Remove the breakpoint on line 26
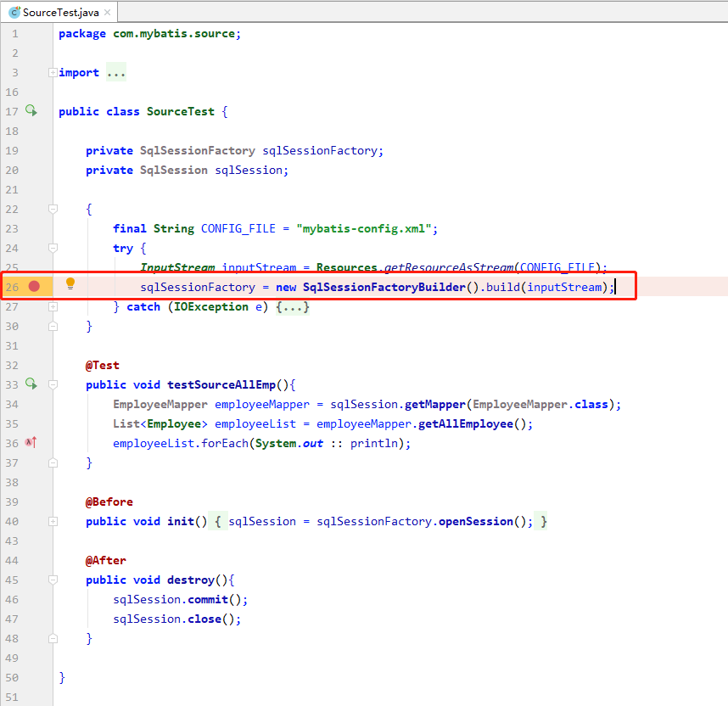Screen dimensions: 728x706 pos(34,286)
